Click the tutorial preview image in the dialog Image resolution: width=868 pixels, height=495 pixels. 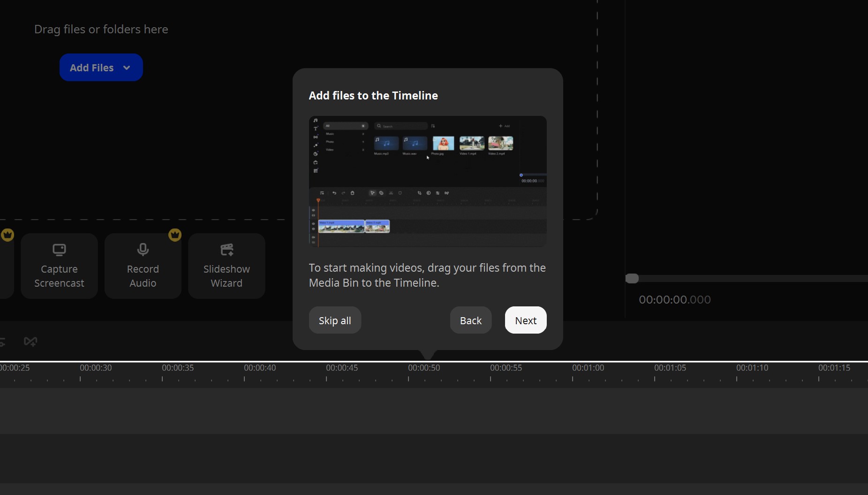click(427, 182)
